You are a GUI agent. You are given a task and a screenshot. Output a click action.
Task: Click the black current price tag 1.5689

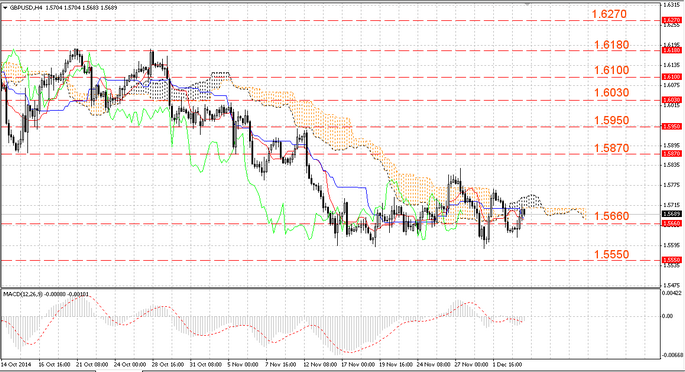(671, 214)
